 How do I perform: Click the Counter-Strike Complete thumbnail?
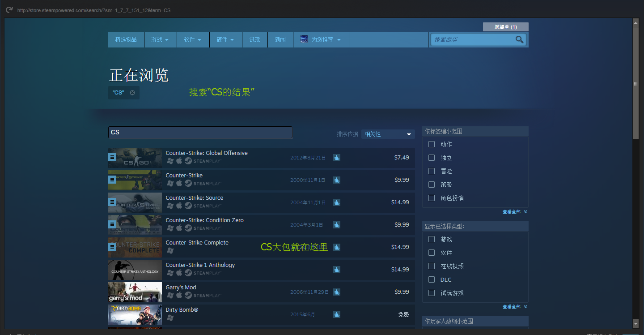pyautogui.click(x=135, y=247)
